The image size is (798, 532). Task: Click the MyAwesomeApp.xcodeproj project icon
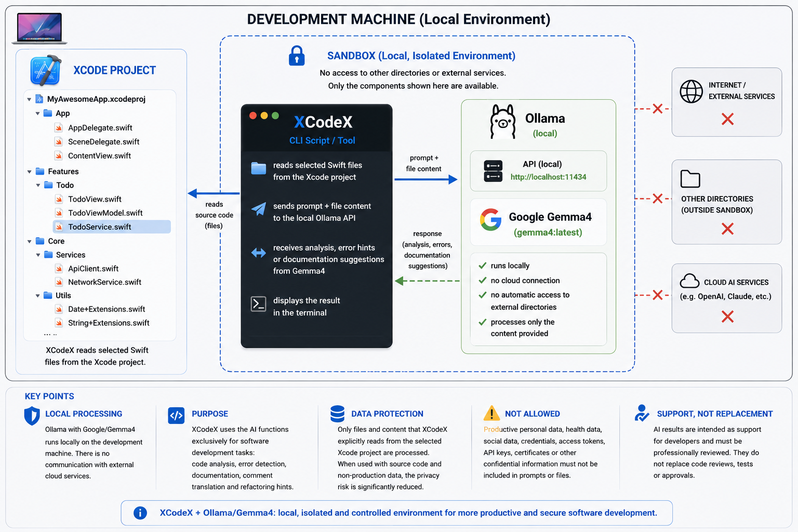(x=39, y=99)
